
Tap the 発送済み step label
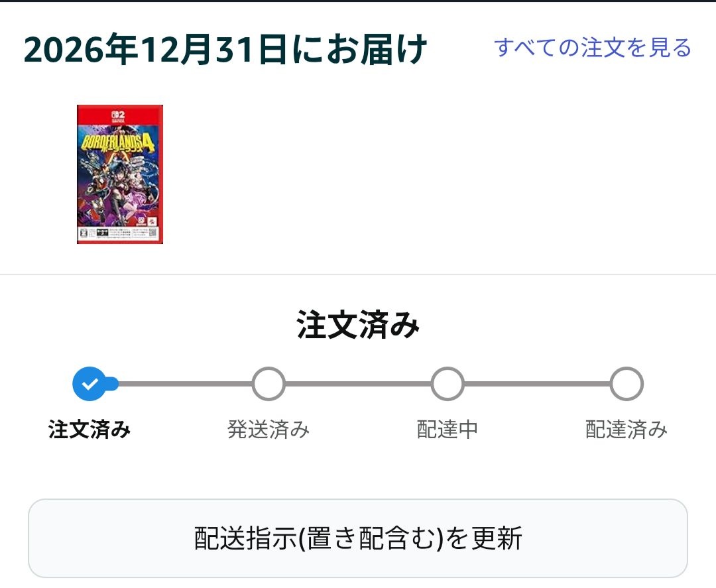(x=268, y=430)
